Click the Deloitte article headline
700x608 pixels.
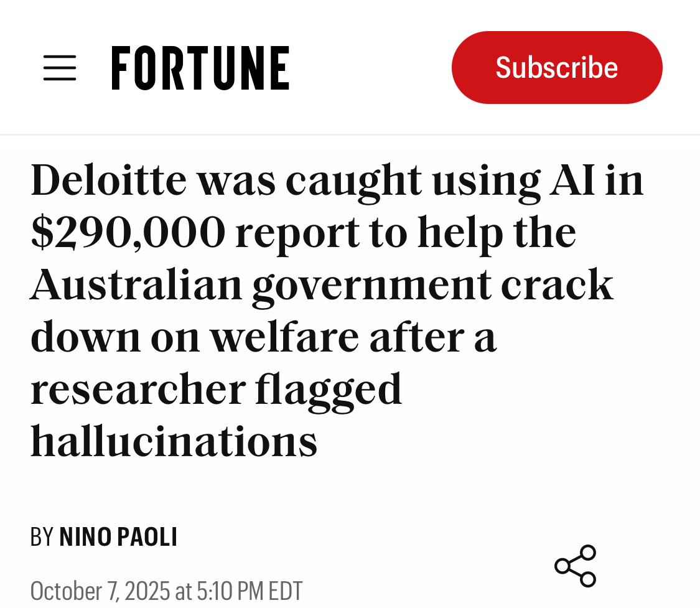click(336, 309)
